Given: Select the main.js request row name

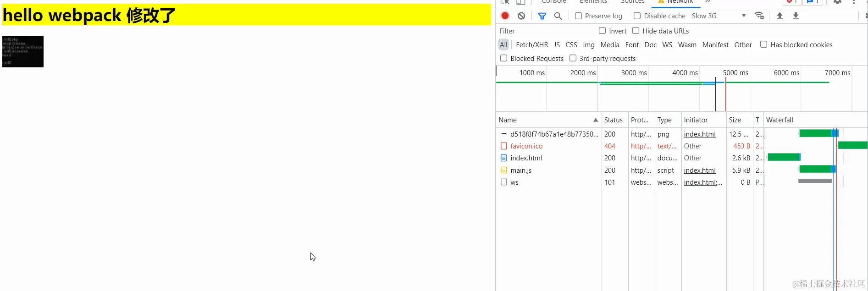Looking at the screenshot, I should point(521,170).
